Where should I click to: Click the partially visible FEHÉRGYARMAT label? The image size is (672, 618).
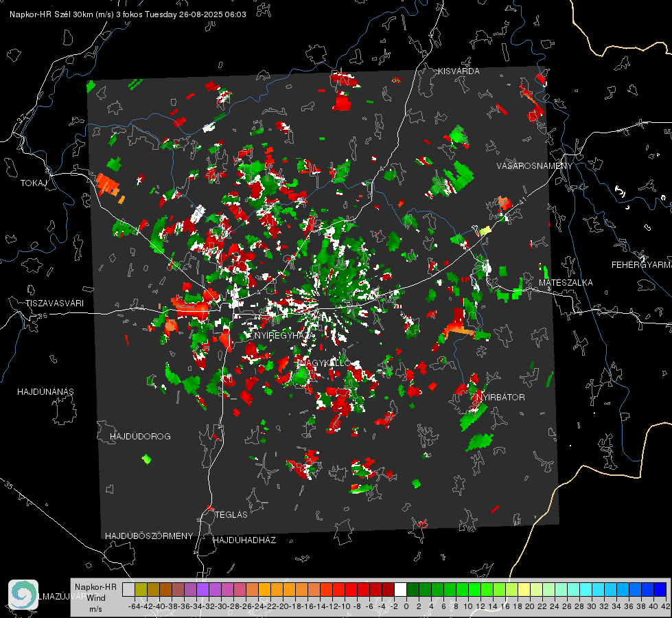pos(641,264)
